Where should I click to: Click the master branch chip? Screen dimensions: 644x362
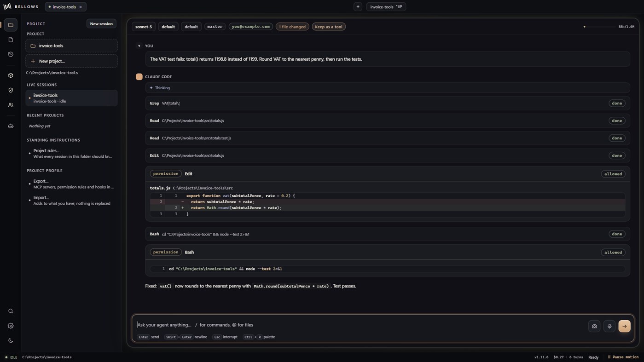[x=215, y=27]
